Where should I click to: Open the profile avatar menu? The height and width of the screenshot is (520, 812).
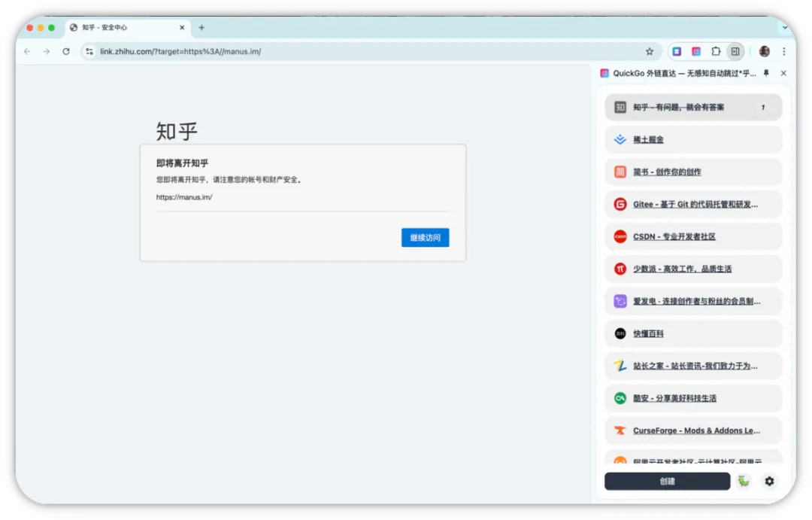point(765,51)
